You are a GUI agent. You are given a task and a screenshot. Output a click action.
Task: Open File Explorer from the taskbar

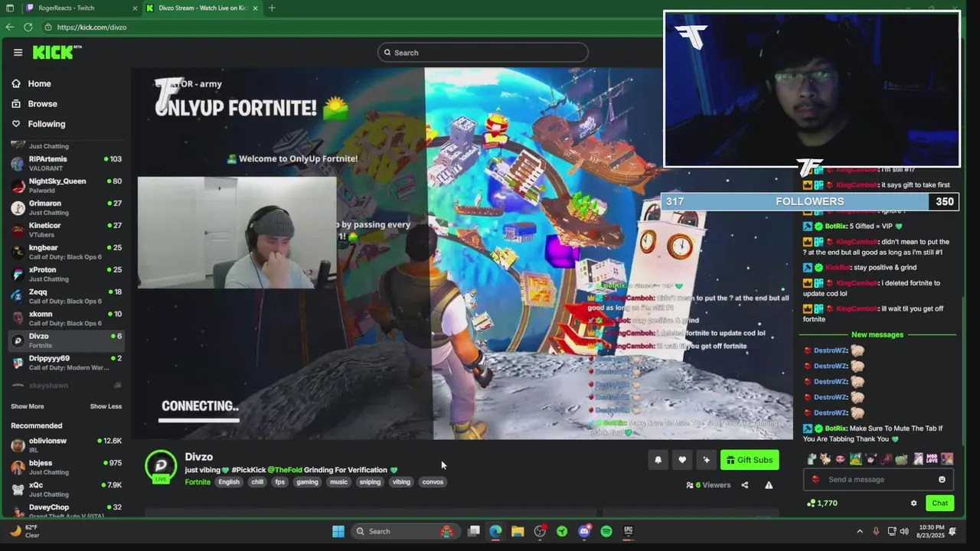coord(518,531)
